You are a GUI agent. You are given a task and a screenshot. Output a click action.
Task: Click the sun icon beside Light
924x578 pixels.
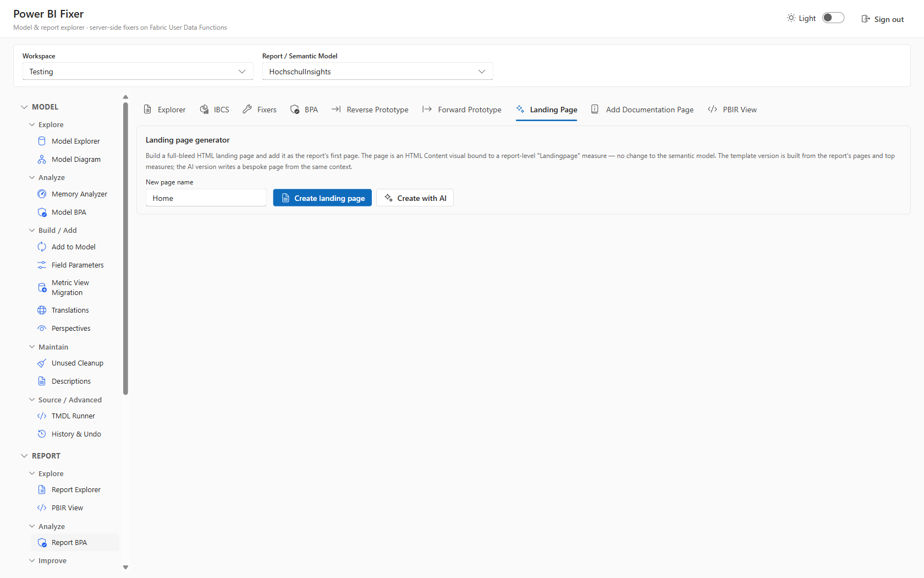(x=791, y=18)
